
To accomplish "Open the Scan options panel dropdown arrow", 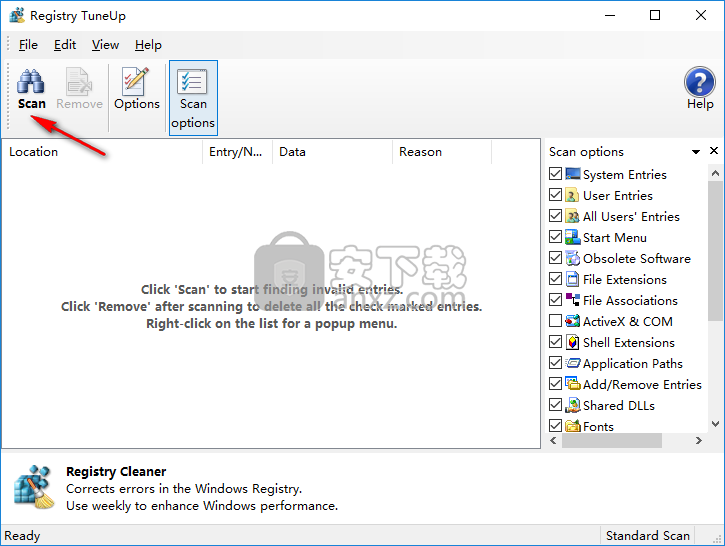I will click(695, 152).
